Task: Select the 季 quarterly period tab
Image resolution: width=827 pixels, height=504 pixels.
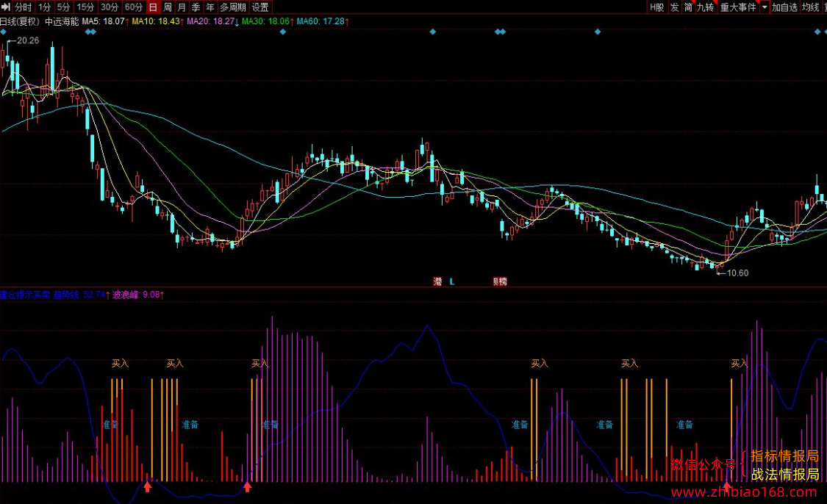Action: click(x=196, y=7)
